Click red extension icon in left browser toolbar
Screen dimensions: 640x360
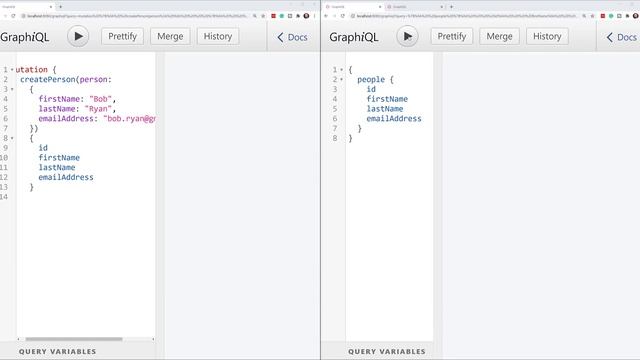[273, 16]
